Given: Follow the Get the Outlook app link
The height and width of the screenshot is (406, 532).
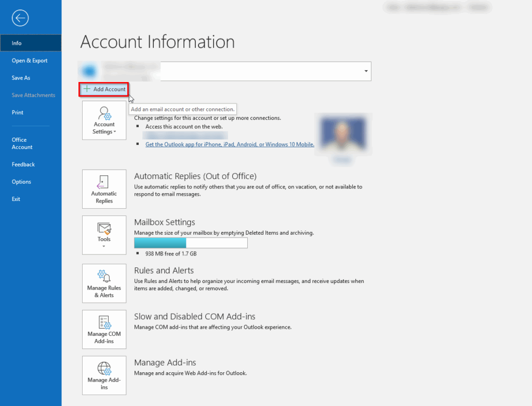Looking at the screenshot, I should [x=230, y=144].
